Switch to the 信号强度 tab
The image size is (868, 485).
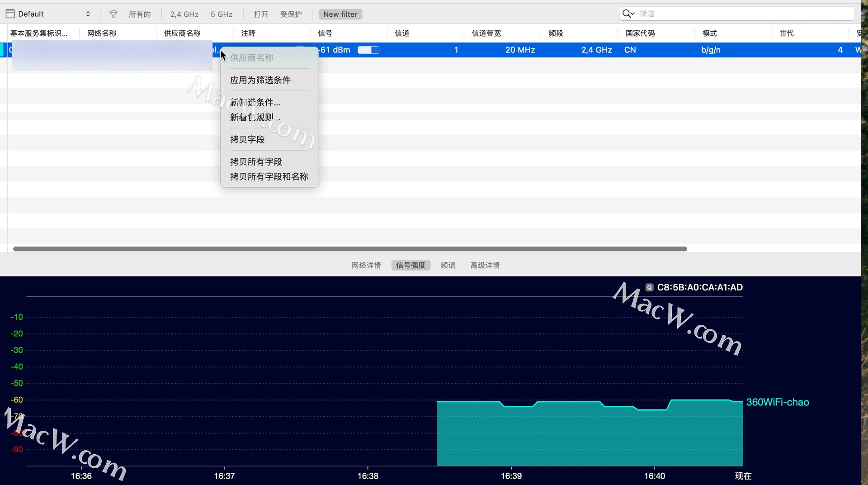tap(410, 265)
